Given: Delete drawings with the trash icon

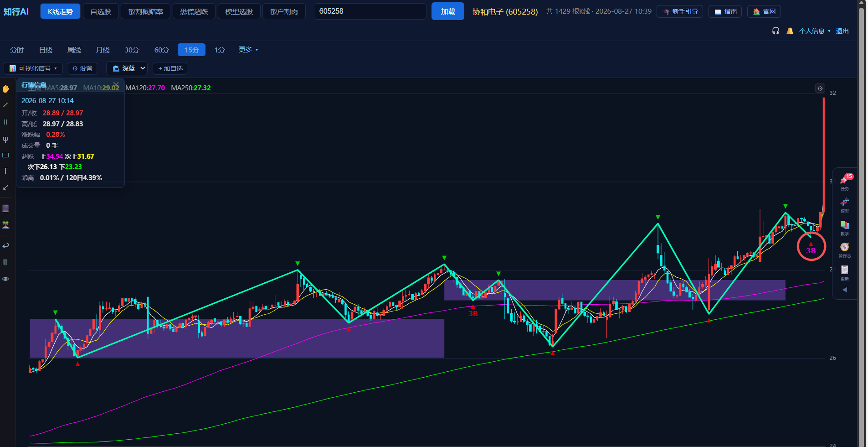Looking at the screenshot, I should coord(5,262).
